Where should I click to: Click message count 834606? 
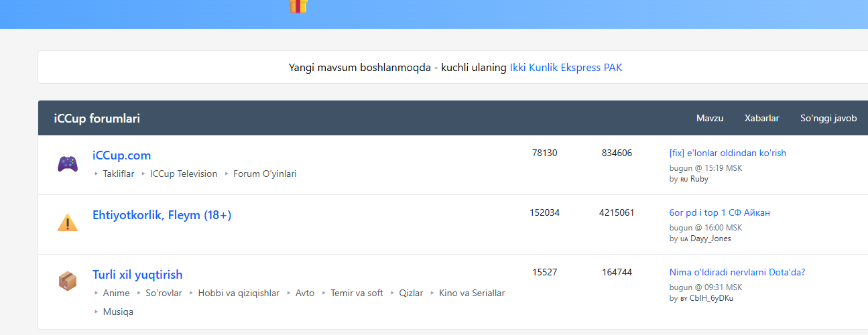[x=617, y=153]
